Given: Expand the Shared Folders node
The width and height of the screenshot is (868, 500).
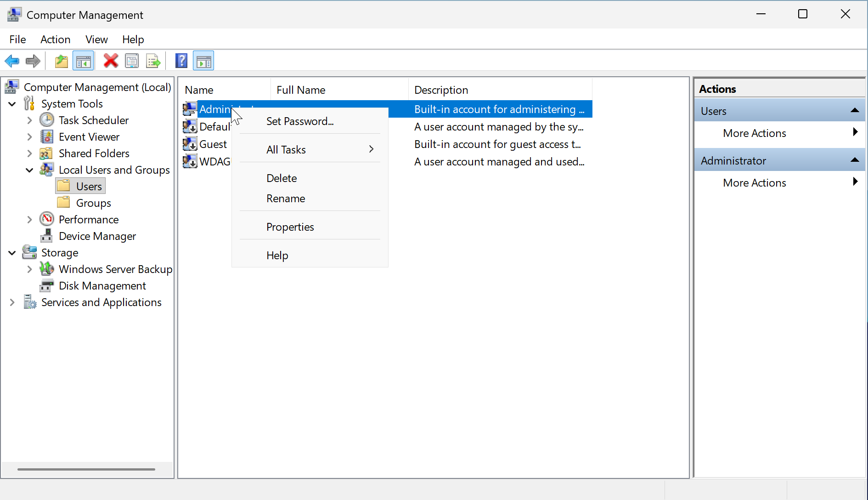Looking at the screenshot, I should click(30, 153).
